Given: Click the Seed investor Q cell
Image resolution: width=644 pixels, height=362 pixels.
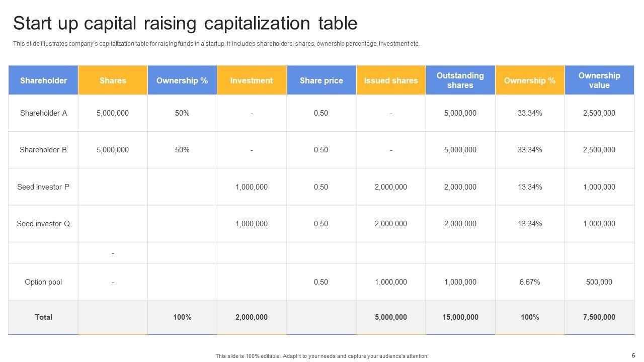Looking at the screenshot, I should pyautogui.click(x=43, y=224).
